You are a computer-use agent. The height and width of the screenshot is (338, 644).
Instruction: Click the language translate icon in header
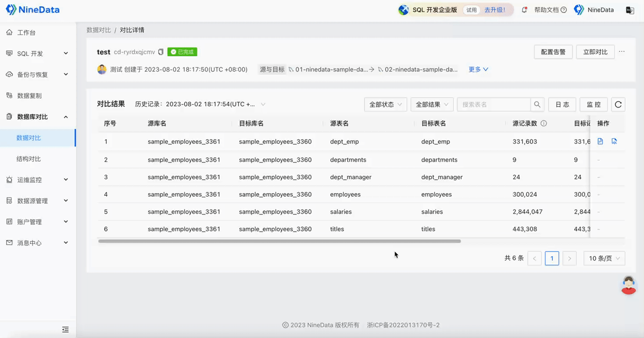630,10
